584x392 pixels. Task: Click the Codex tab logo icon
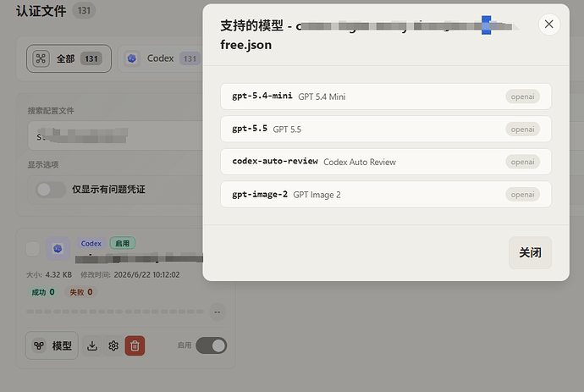(132, 58)
